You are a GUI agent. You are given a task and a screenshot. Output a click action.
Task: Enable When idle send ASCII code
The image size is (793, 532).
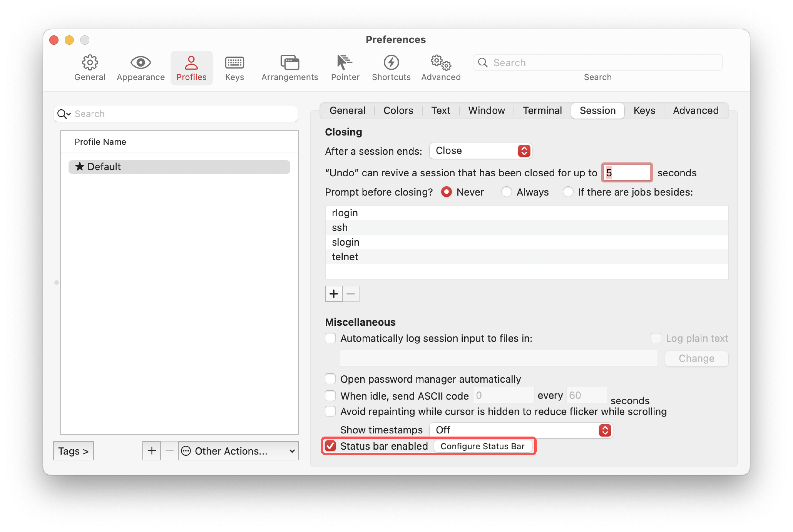[330, 396]
